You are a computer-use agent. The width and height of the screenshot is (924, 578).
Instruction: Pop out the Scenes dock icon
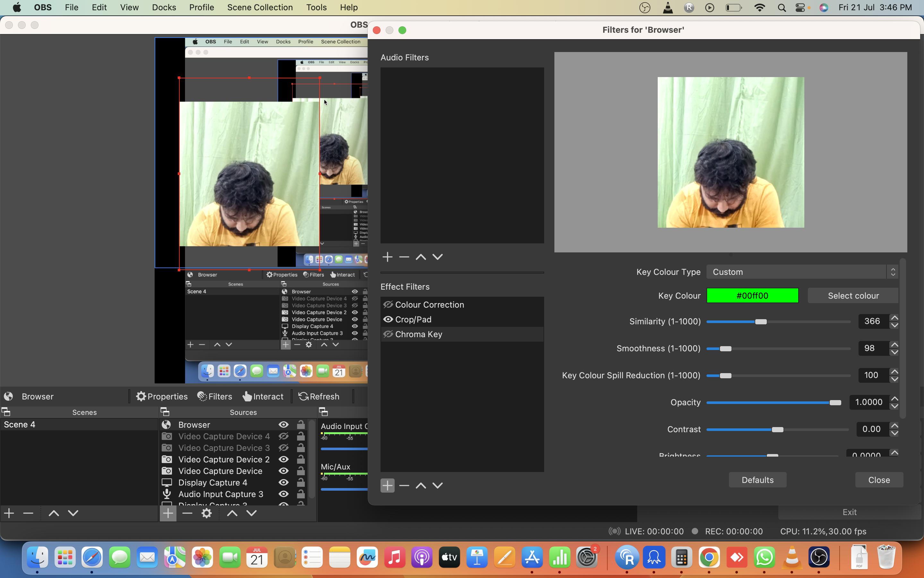(x=6, y=412)
